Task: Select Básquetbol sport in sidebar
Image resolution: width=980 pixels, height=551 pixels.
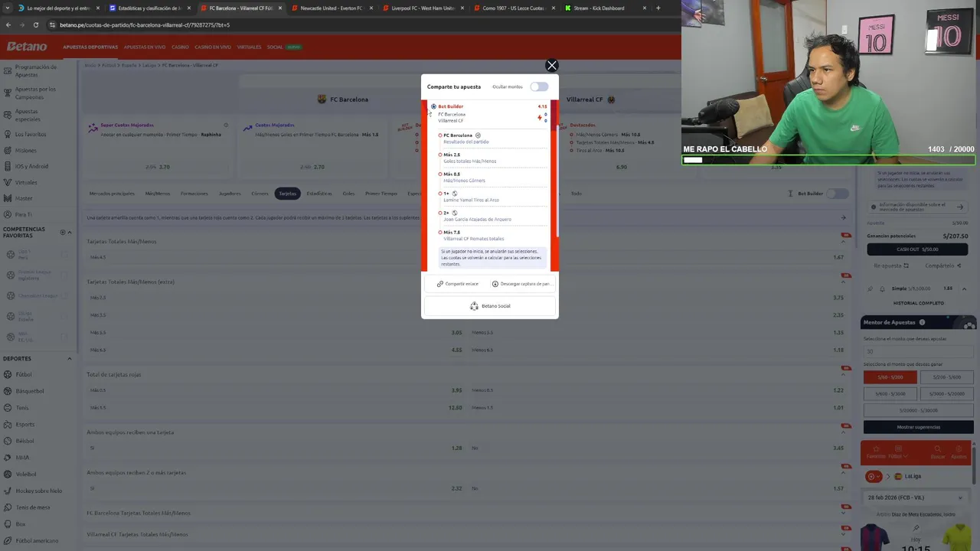Action: tap(30, 391)
